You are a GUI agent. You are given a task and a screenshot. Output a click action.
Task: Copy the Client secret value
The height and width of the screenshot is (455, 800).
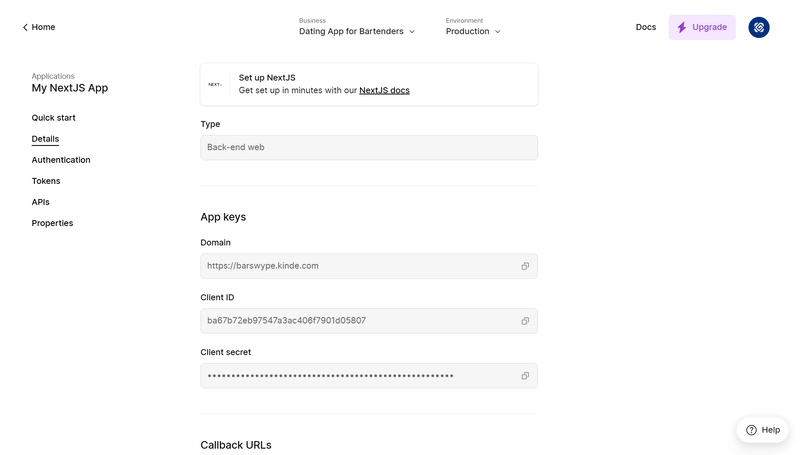[525, 376]
